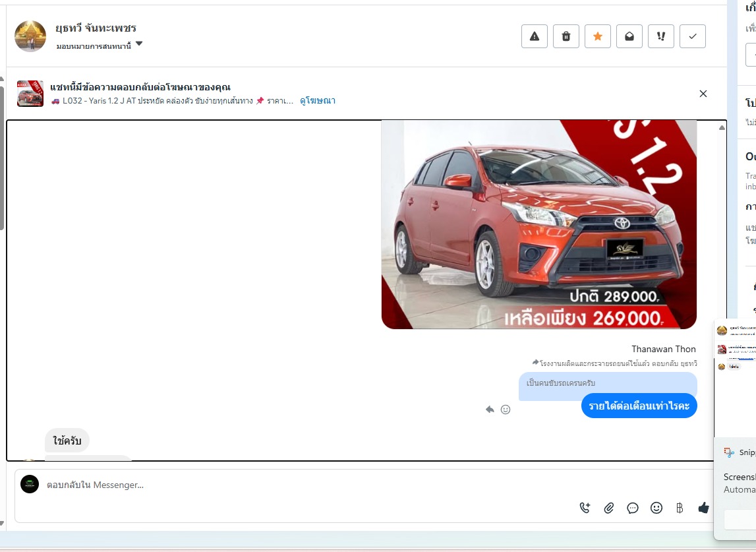
Task: Open the assign conversation dropdown arrow
Action: pyautogui.click(x=139, y=45)
